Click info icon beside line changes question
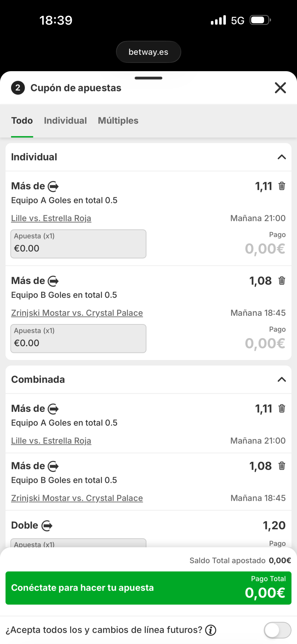The image size is (297, 644). (211, 630)
